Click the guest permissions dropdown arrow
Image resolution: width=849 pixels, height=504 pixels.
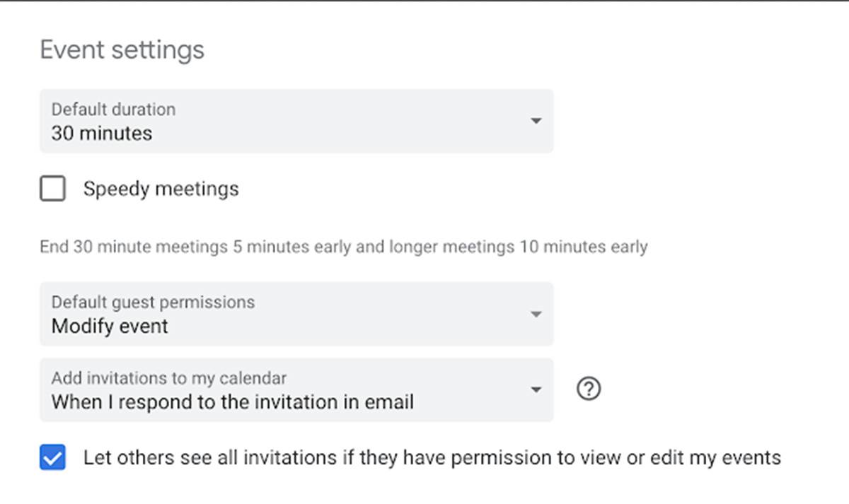coord(536,313)
